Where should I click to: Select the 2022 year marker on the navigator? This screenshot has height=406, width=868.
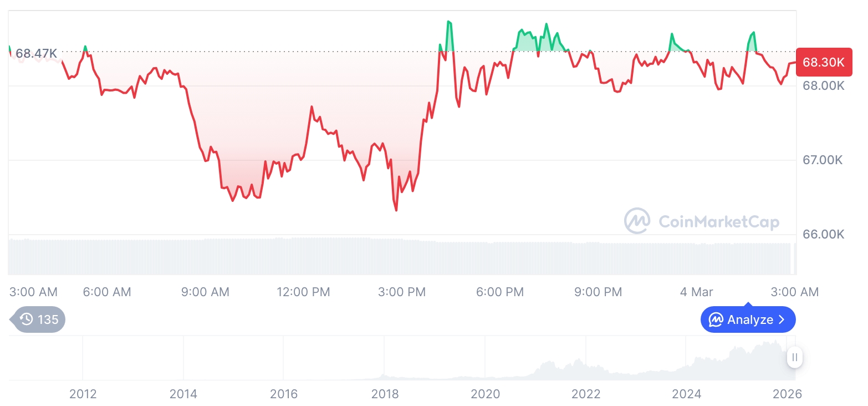586,394
